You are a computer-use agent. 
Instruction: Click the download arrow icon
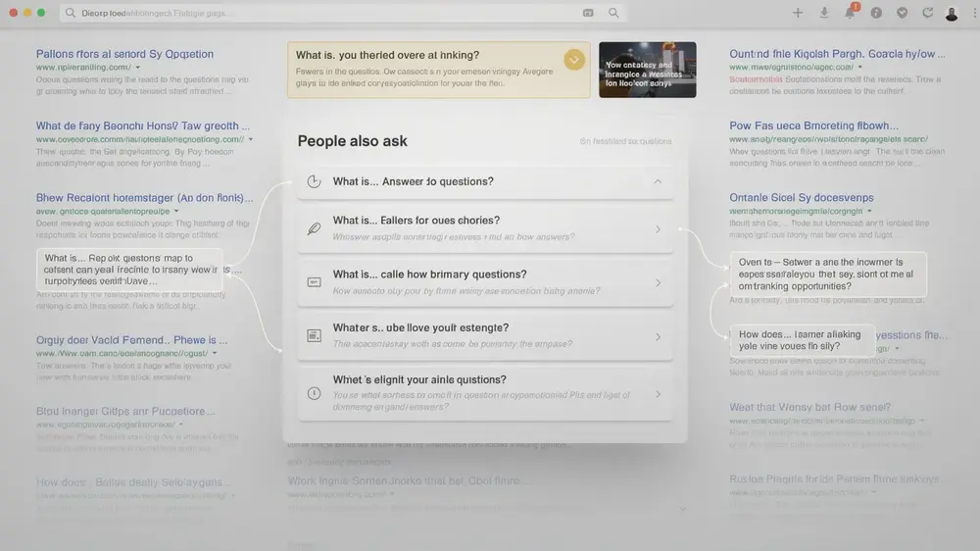click(x=824, y=13)
